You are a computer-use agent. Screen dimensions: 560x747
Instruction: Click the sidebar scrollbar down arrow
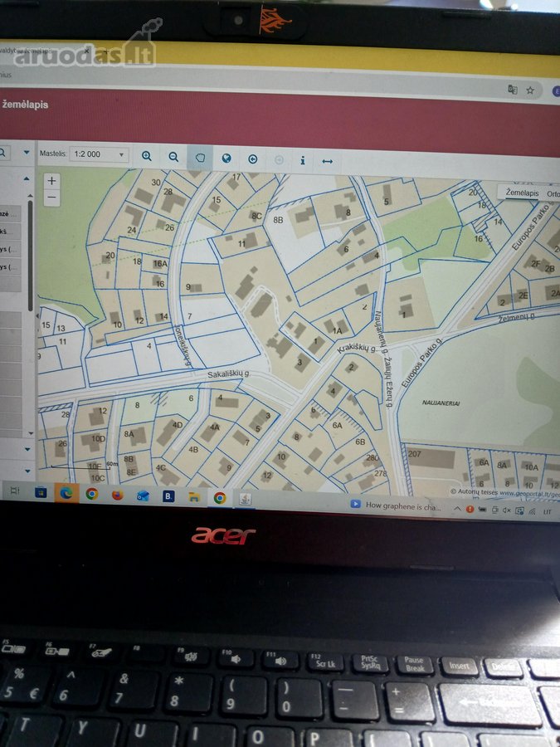(31, 433)
